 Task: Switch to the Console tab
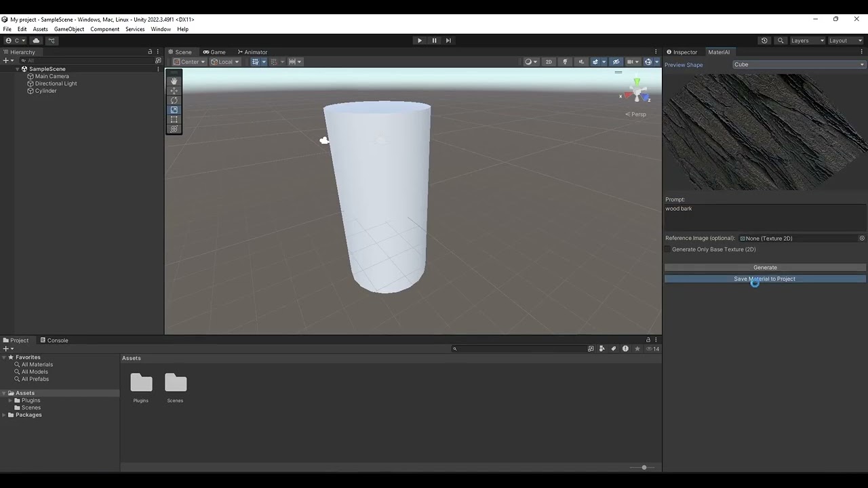(54, 340)
